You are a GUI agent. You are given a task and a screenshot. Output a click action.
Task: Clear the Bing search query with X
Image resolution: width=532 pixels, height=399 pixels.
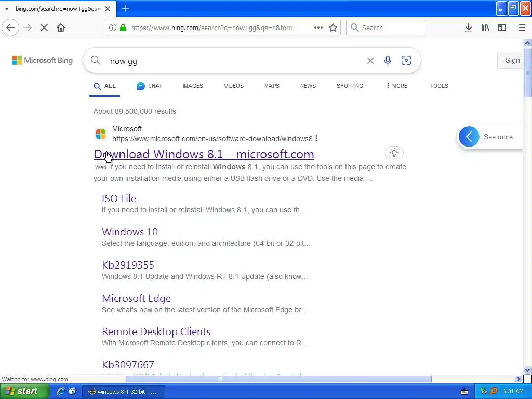(370, 61)
